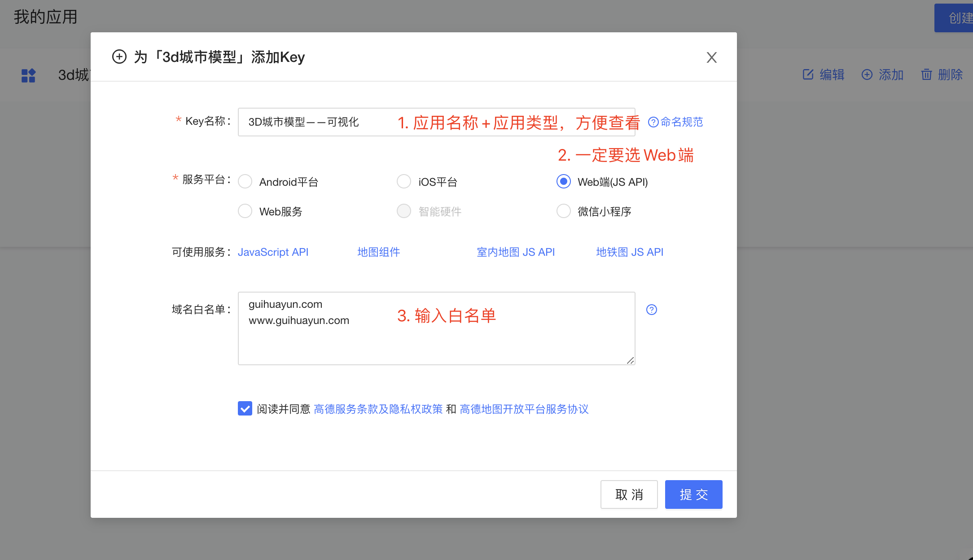Select the Web端(JS API) radio button
Screen dimensions: 973x560
564,182
